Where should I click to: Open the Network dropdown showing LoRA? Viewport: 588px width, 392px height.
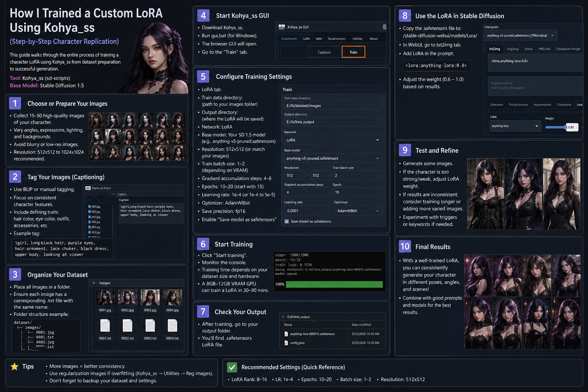pyautogui.click(x=333, y=140)
